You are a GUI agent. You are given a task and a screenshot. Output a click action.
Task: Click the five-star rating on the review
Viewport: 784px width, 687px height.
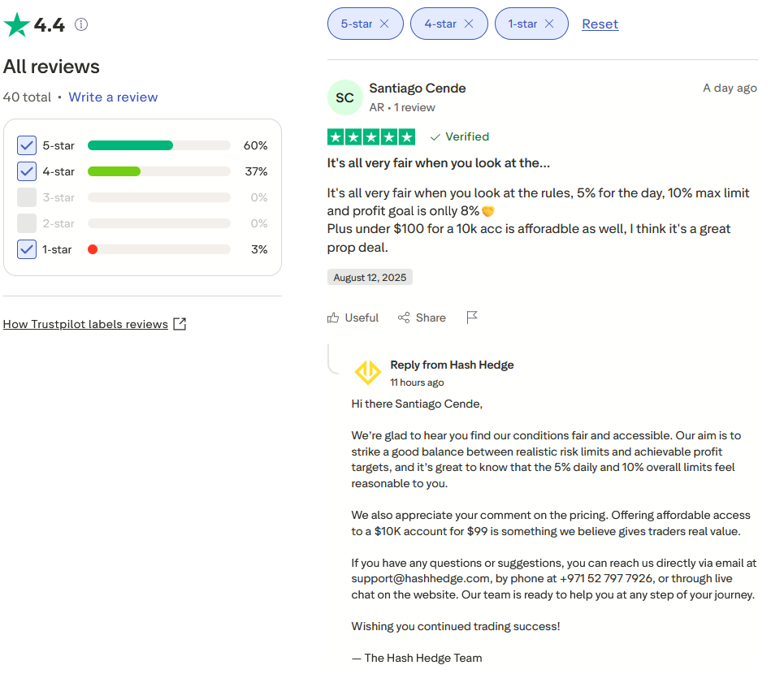point(370,136)
